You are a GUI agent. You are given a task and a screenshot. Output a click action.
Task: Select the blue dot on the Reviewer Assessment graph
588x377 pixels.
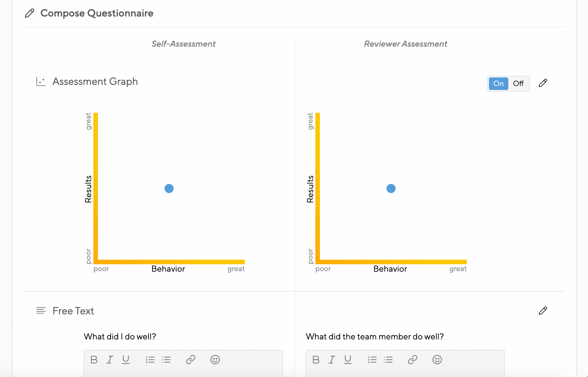coord(391,188)
